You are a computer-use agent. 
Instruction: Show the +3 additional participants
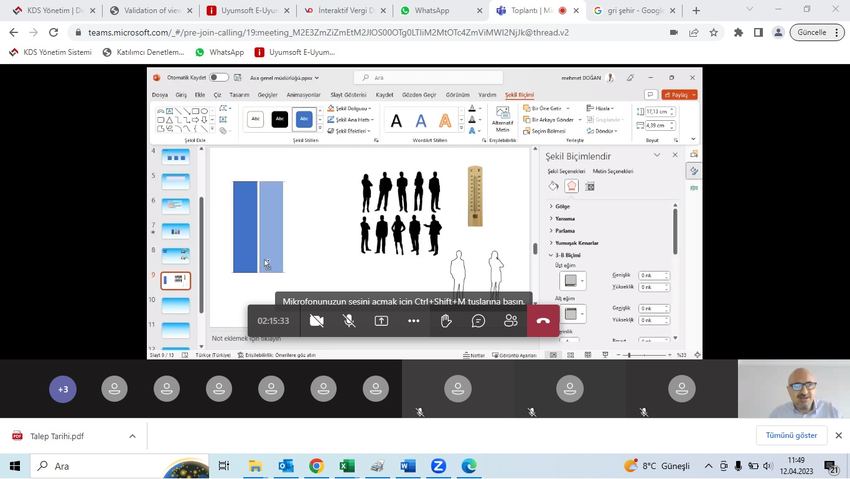pos(63,389)
